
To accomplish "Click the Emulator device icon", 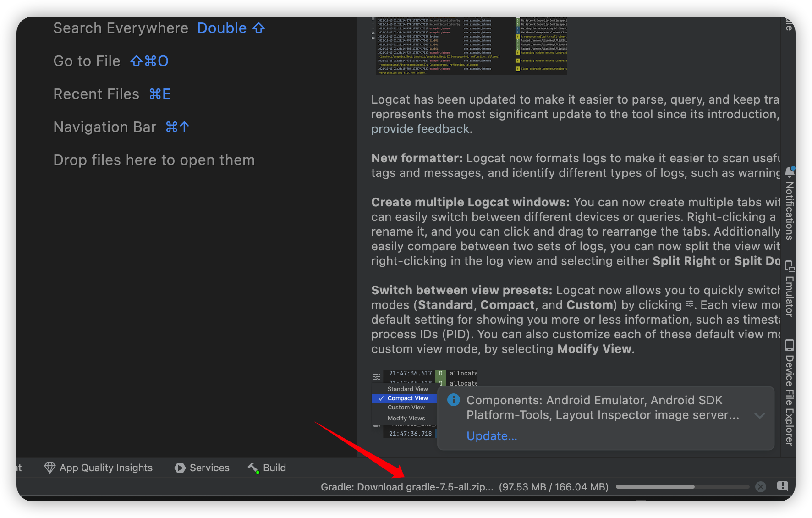I will [790, 266].
